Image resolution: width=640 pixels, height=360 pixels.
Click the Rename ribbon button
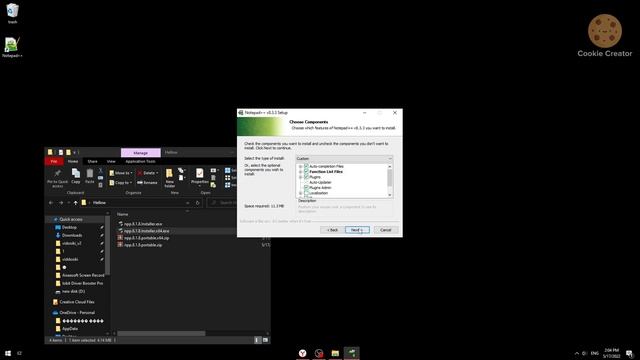click(148, 182)
